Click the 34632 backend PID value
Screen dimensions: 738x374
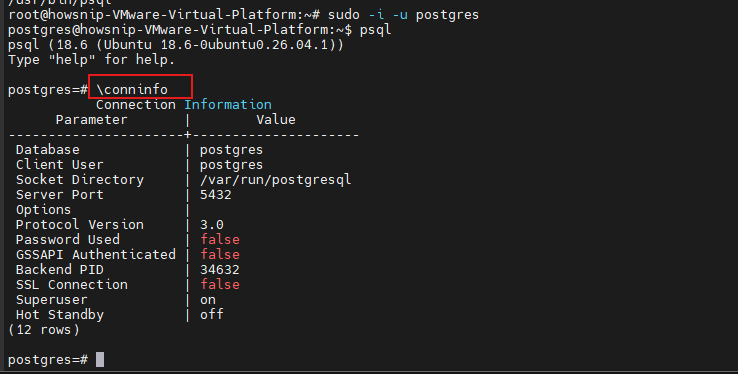click(x=220, y=270)
